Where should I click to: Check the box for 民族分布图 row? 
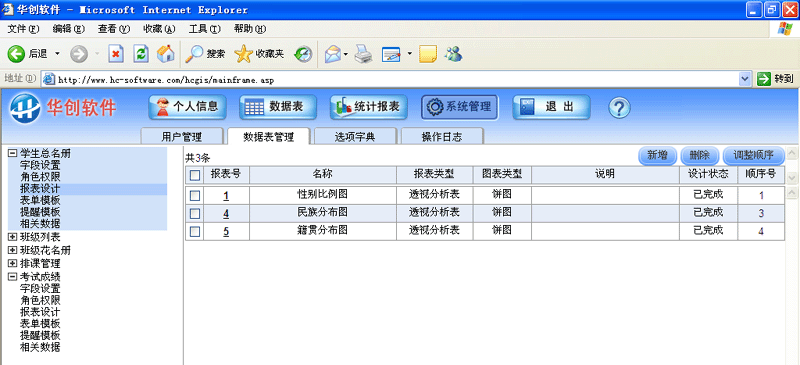[x=194, y=213]
